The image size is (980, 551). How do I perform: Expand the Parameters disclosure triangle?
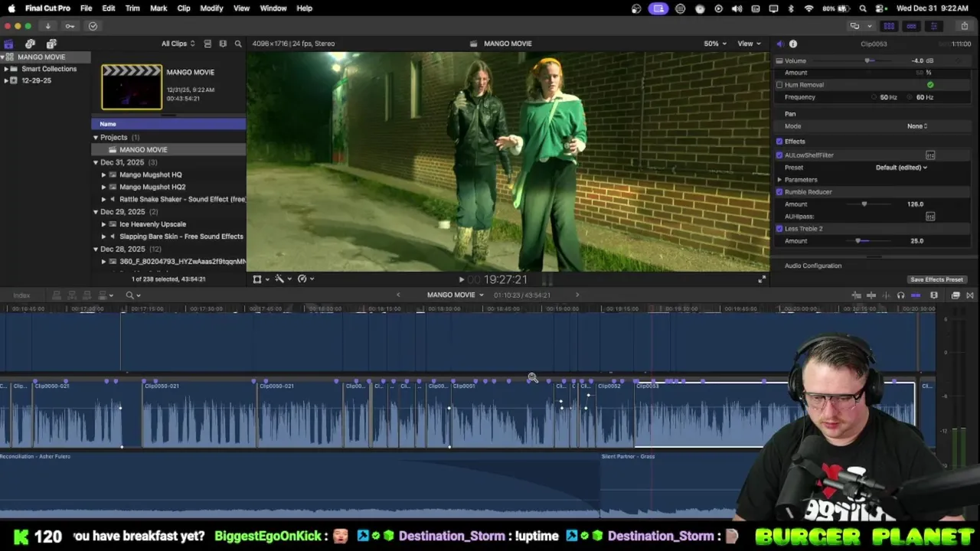779,180
